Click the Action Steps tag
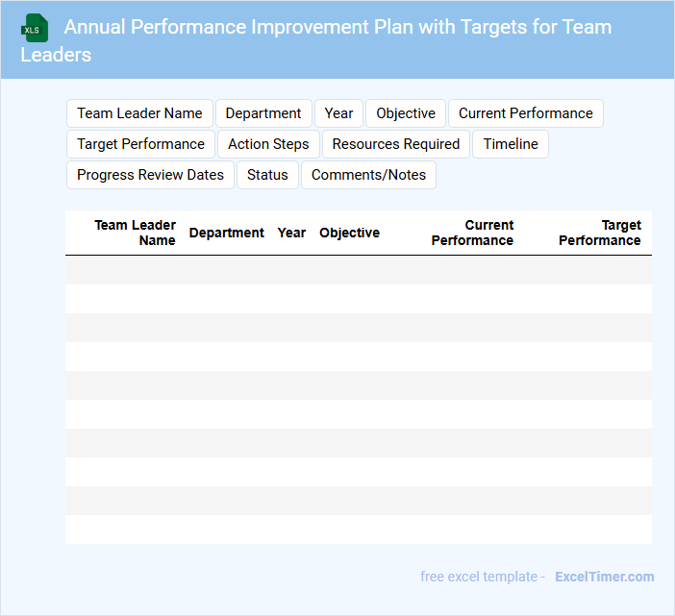Image resolution: width=675 pixels, height=616 pixels. pyautogui.click(x=268, y=144)
